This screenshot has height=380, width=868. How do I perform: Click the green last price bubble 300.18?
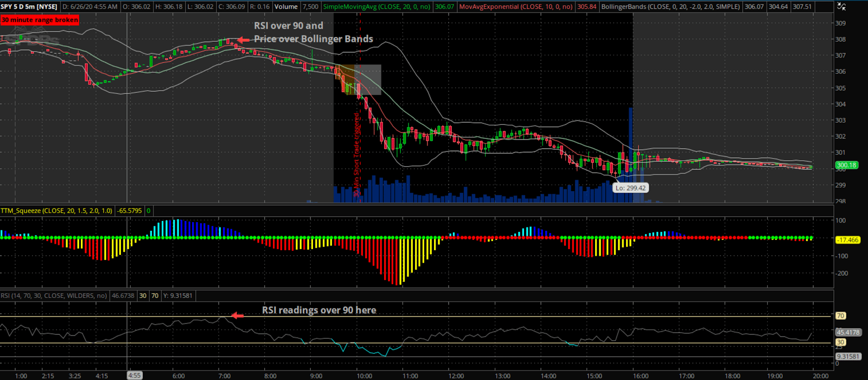tap(846, 165)
